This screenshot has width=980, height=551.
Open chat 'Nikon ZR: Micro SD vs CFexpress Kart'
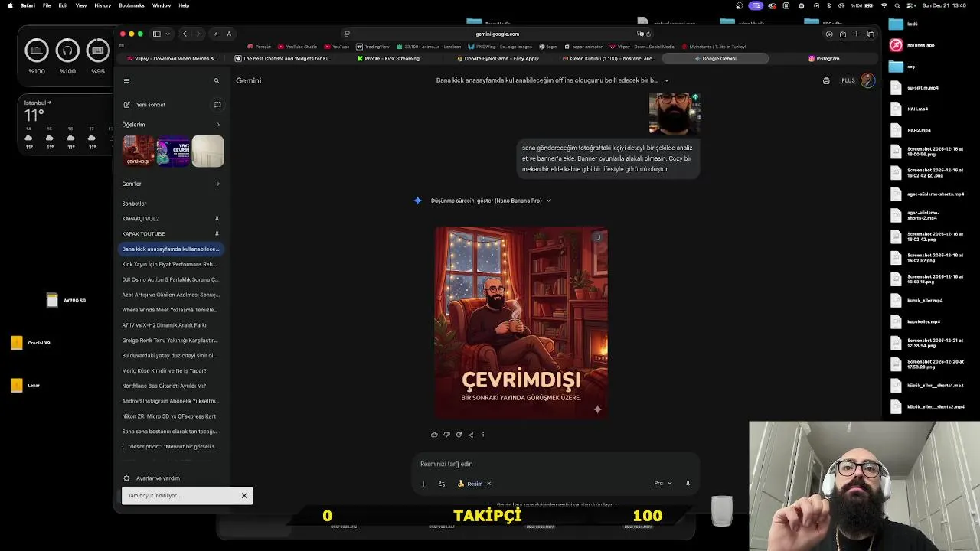pos(170,416)
